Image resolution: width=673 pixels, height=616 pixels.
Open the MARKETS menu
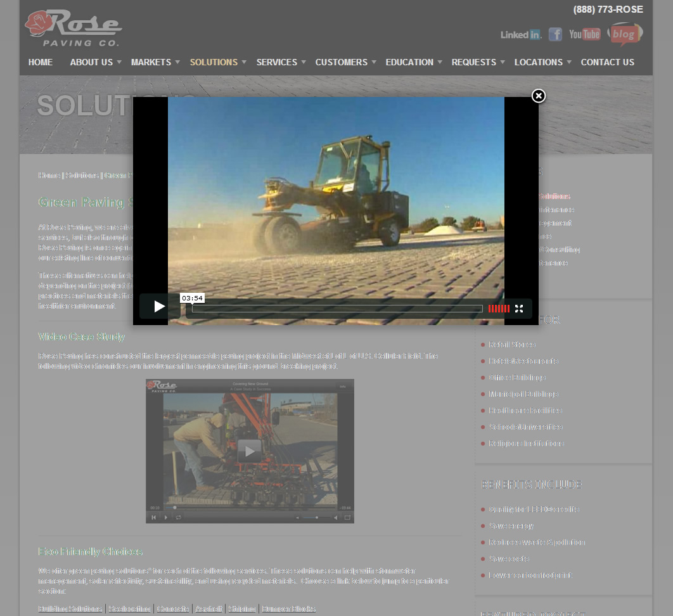pyautogui.click(x=151, y=62)
